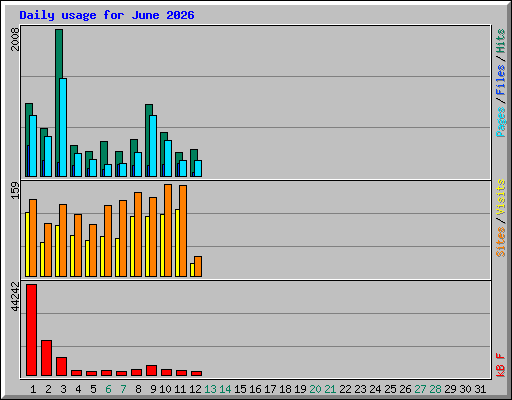
Task: Click the 44242 kilobytes scale label
Action: click(15, 297)
